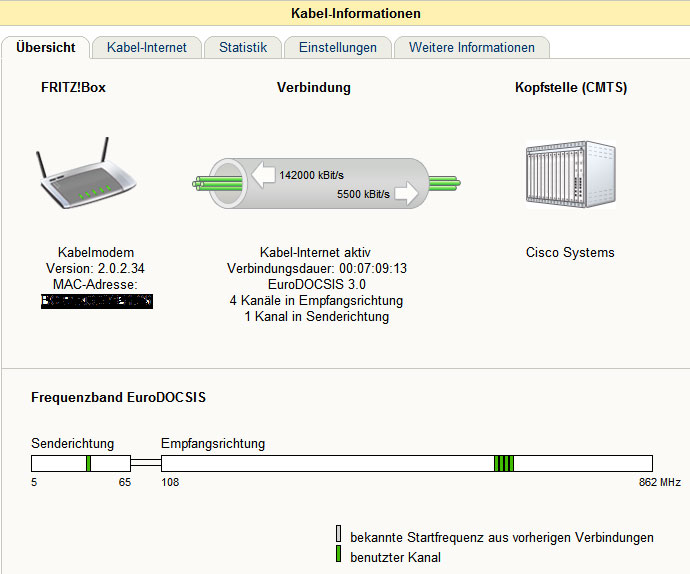Select the Einstellungen tab
690x574 pixels.
point(338,47)
